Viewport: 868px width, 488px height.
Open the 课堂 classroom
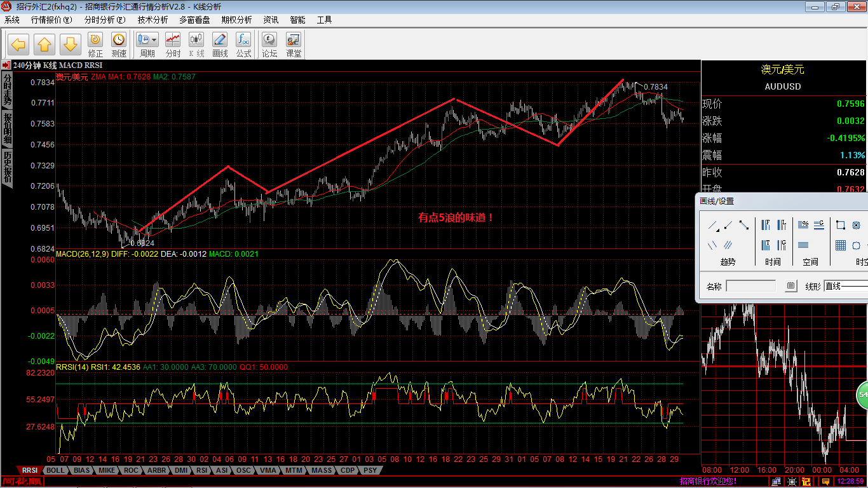pyautogui.click(x=294, y=45)
